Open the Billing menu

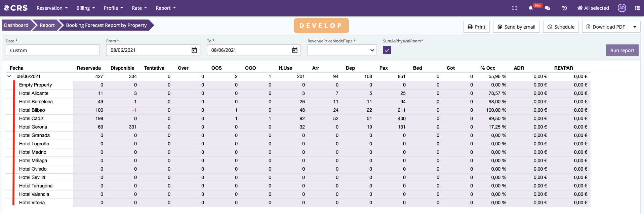86,8
